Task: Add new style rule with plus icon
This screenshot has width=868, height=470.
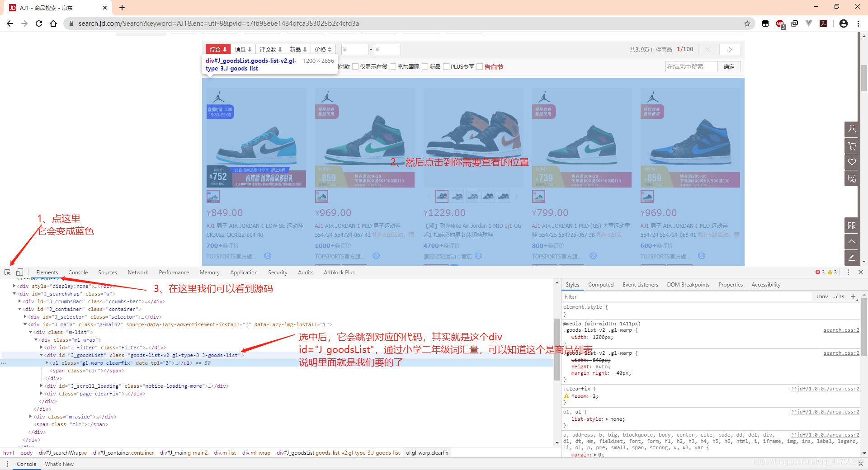Action: point(853,296)
